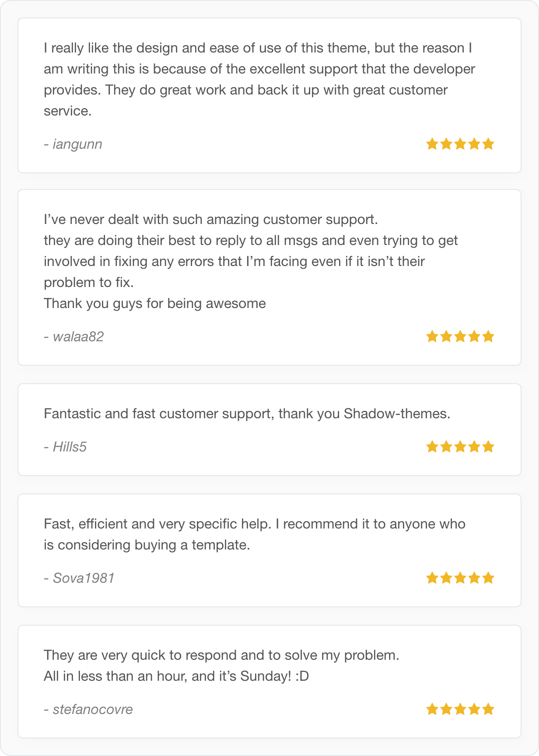Click the 'Fast, efficient and very specific help' review
This screenshot has height=756, width=539.
[255, 534]
